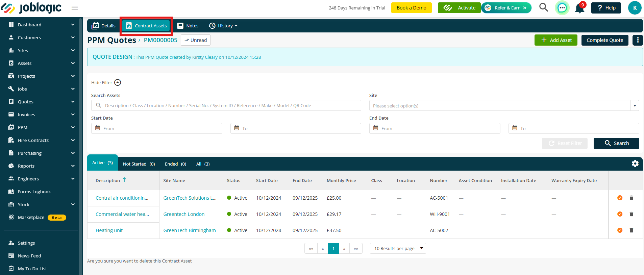Edit the Commercial water heater asset row
Image resolution: width=644 pixels, height=275 pixels.
click(620, 214)
